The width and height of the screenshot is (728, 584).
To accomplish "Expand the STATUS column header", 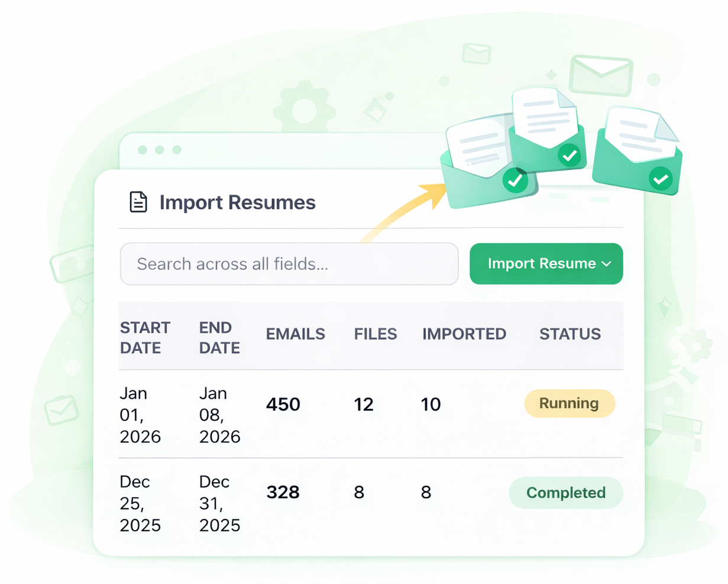I will click(x=570, y=334).
